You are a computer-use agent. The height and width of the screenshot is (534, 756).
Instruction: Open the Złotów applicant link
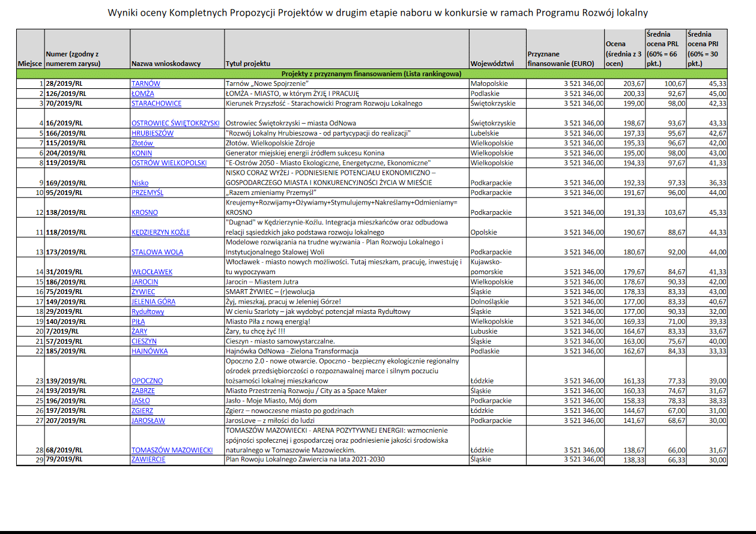tap(142, 143)
